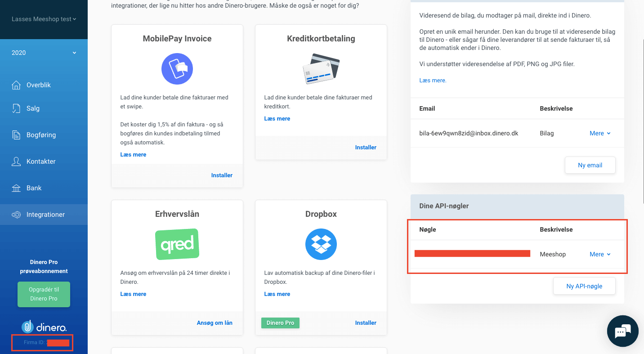The image size is (644, 354).
Task: Click Installer link under Kreditkortbetaling
Action: [x=366, y=147]
